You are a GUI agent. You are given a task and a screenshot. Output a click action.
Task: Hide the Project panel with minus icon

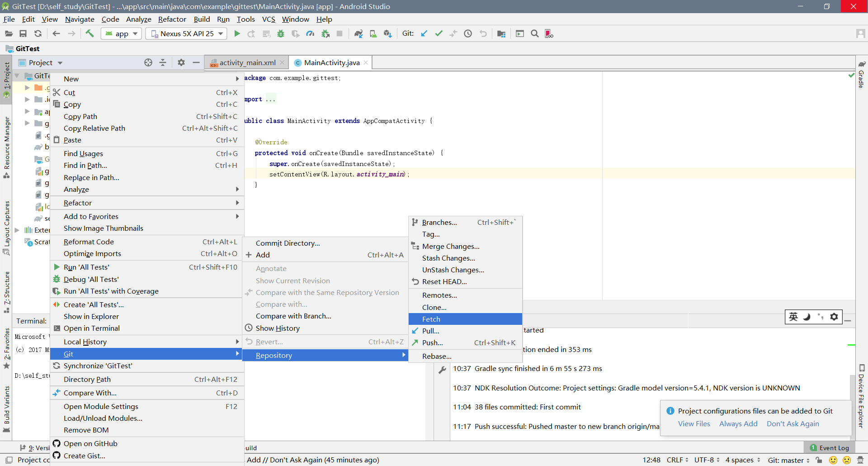pos(196,62)
